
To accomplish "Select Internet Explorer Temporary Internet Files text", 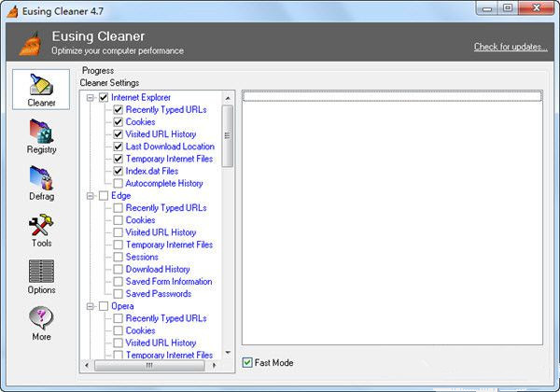I will 169,159.
